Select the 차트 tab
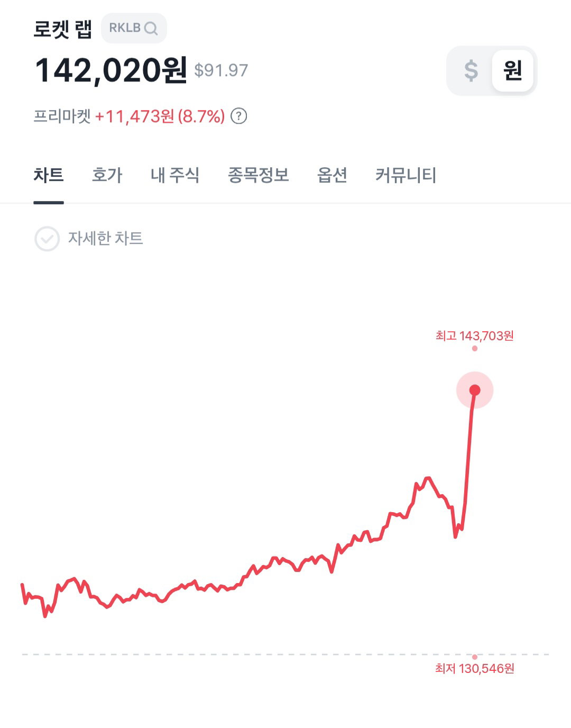This screenshot has width=571, height=728. 49,175
